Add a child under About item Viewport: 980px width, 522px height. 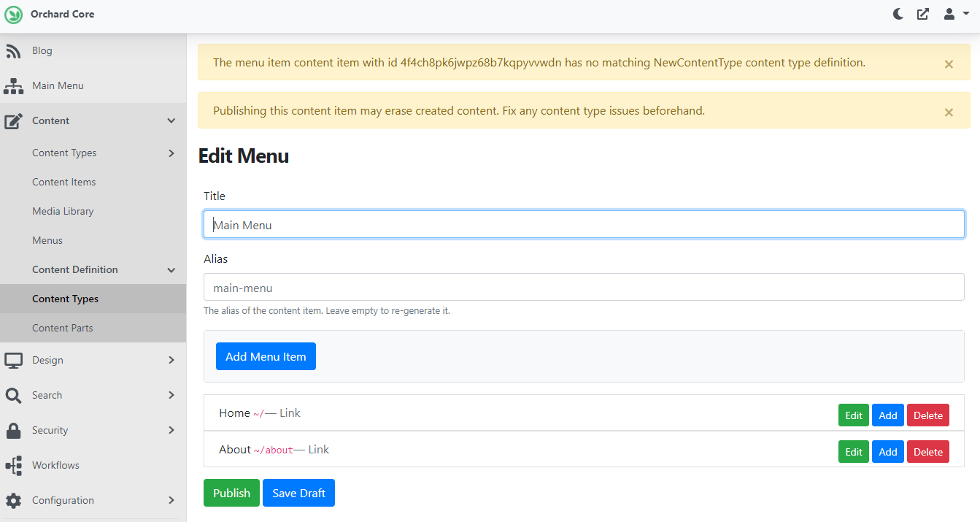888,452
